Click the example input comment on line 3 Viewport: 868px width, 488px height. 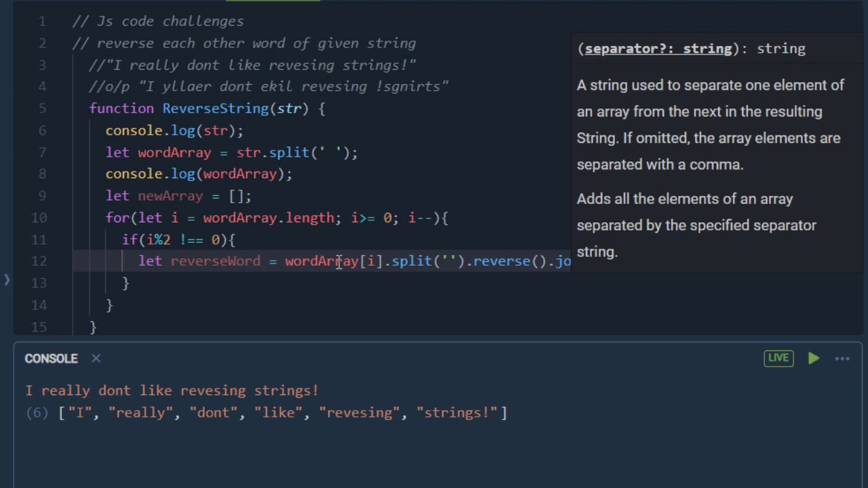252,65
